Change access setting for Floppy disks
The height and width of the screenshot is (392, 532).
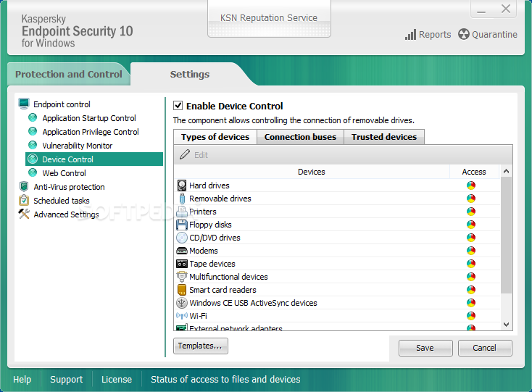(471, 225)
